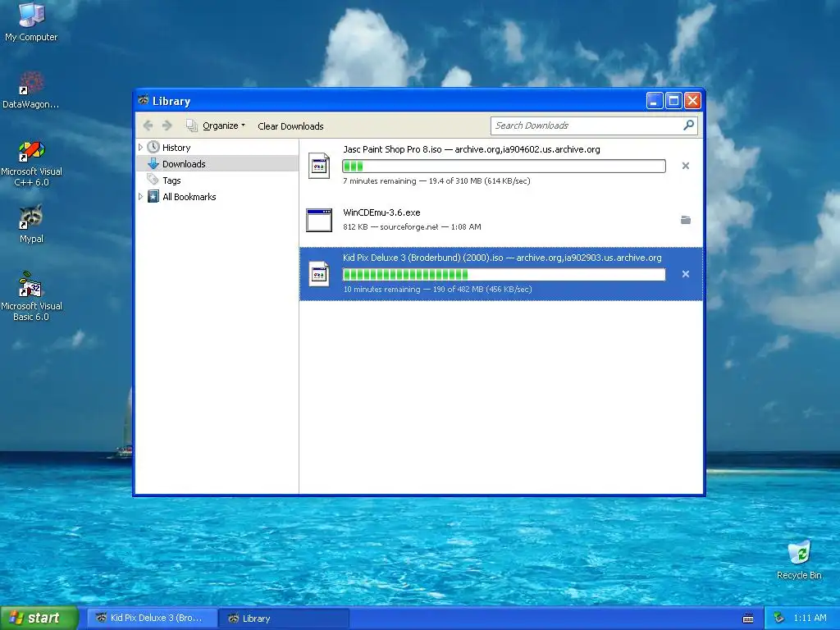The width and height of the screenshot is (840, 630).
Task: Click the Library window forward arrow
Action: [x=167, y=126]
